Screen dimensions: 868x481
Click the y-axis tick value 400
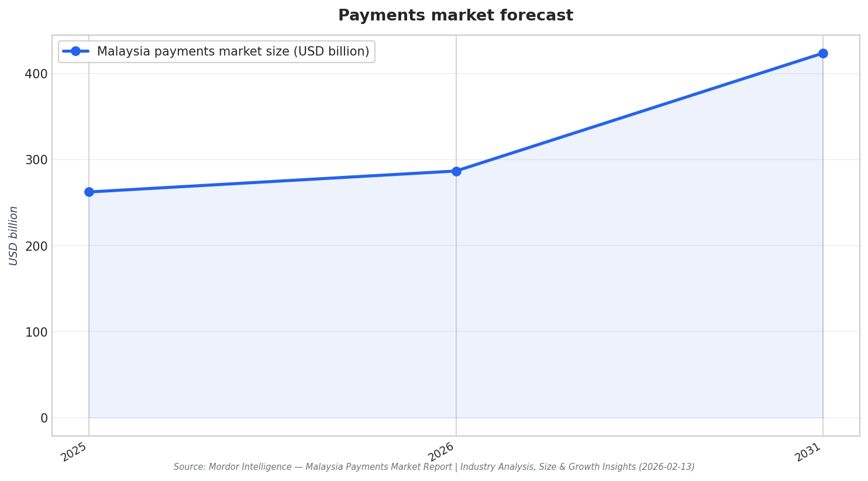coord(36,74)
